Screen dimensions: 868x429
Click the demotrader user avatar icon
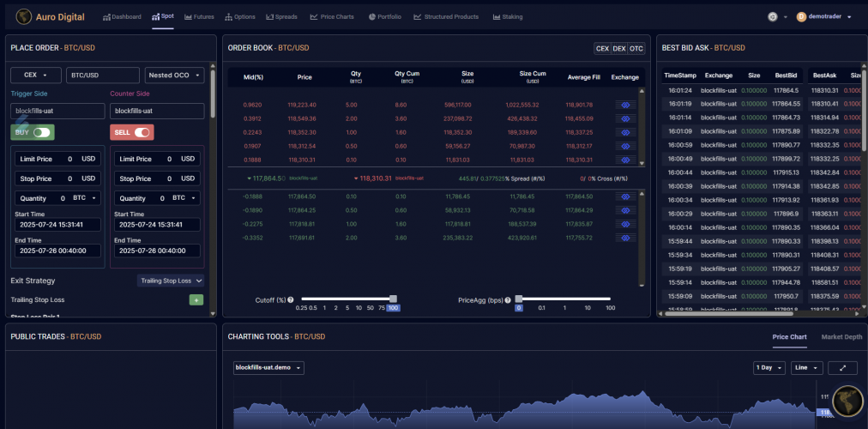coord(801,16)
